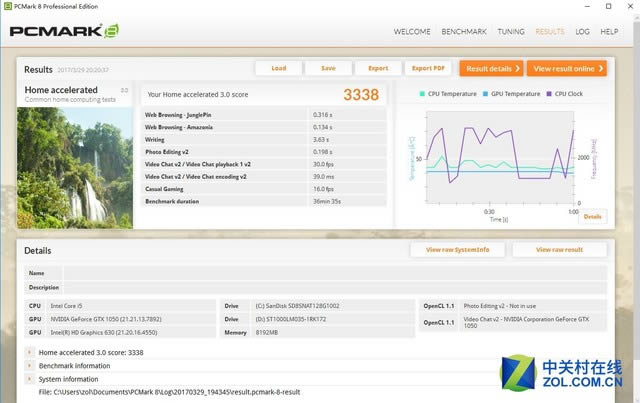Click the results timestamp text
Image resolution: width=640 pixels, height=403 pixels.
(83, 70)
